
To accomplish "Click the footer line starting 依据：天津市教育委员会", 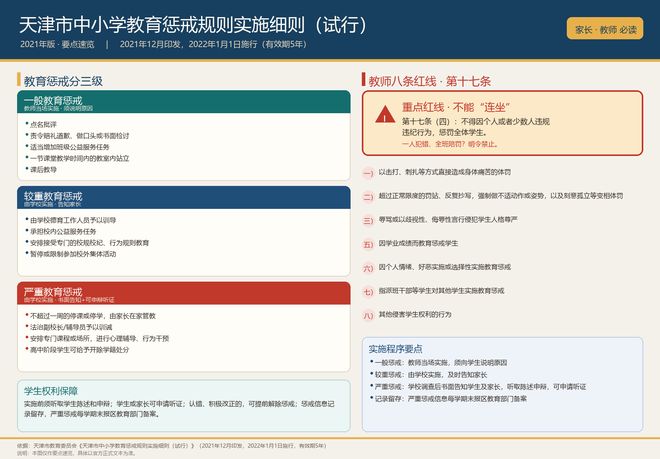I will pos(172,446).
